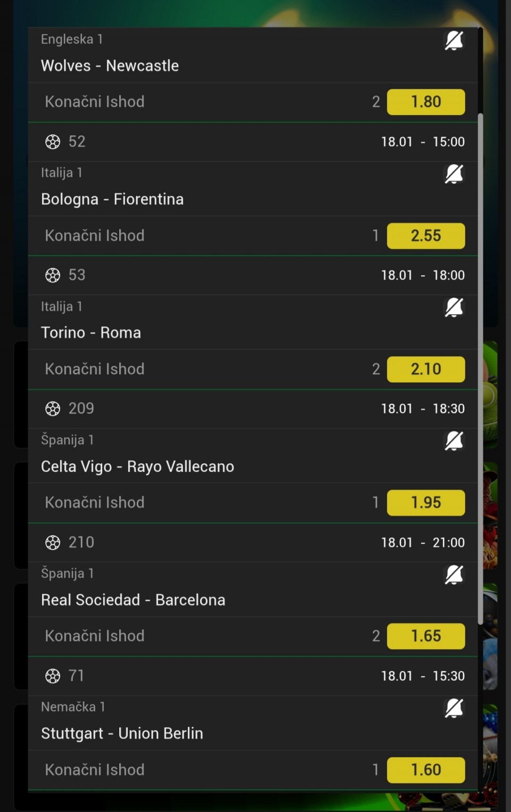Viewport: 511px width, 812px height.
Task: Toggle notification bell for Torino - Roma
Action: coord(454,307)
